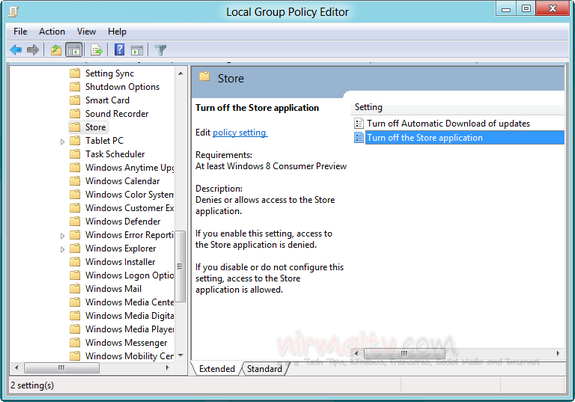Open the Help menu
The width and height of the screenshot is (575, 402).
(x=117, y=32)
